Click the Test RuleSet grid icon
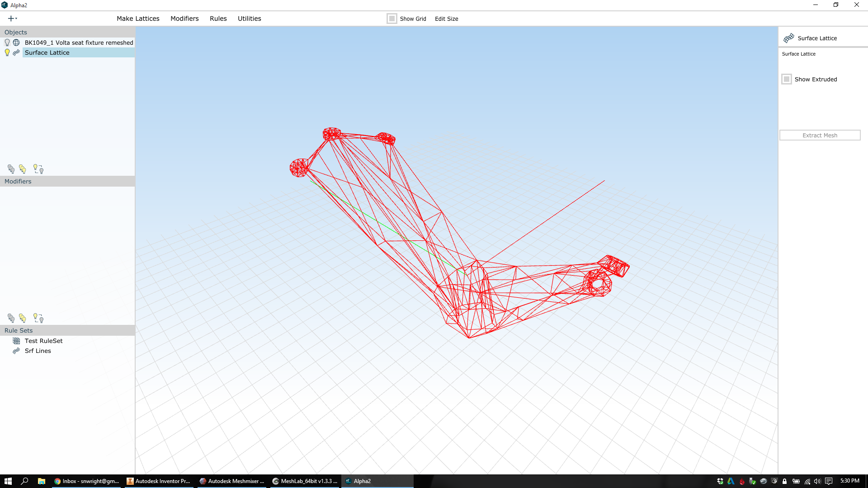The image size is (868, 488). [x=16, y=341]
